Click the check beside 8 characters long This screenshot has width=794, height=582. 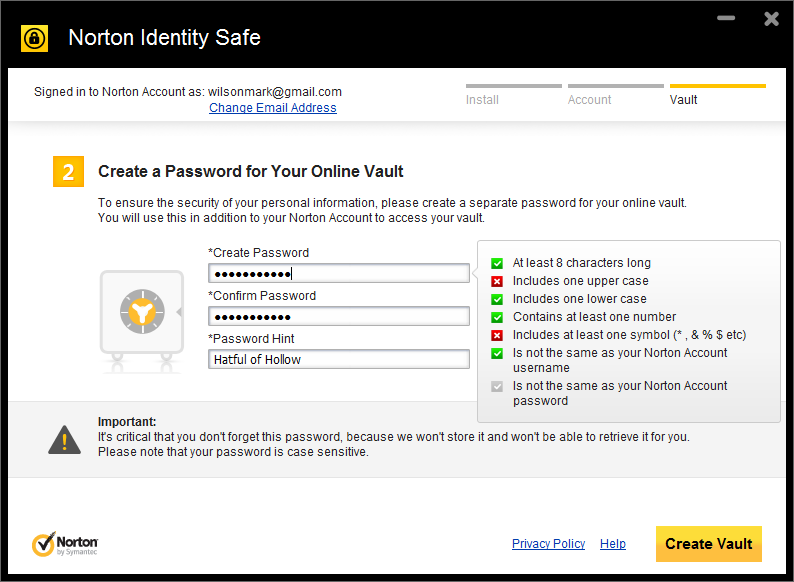[x=497, y=263]
